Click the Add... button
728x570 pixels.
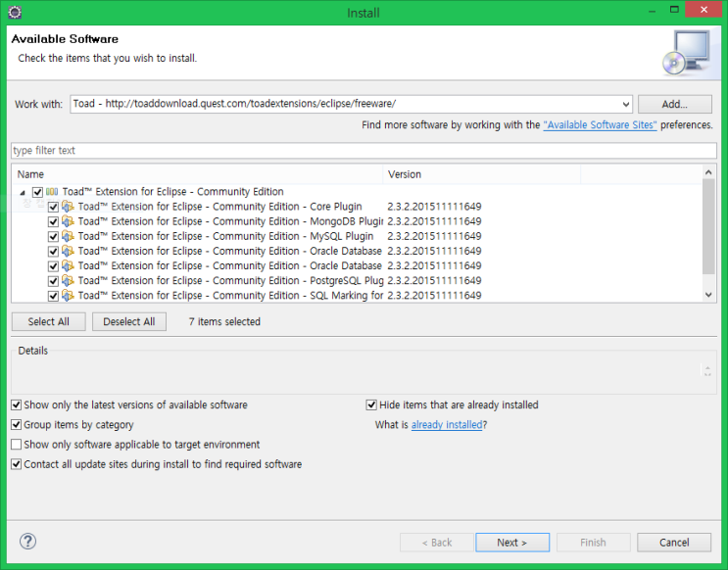tap(675, 104)
